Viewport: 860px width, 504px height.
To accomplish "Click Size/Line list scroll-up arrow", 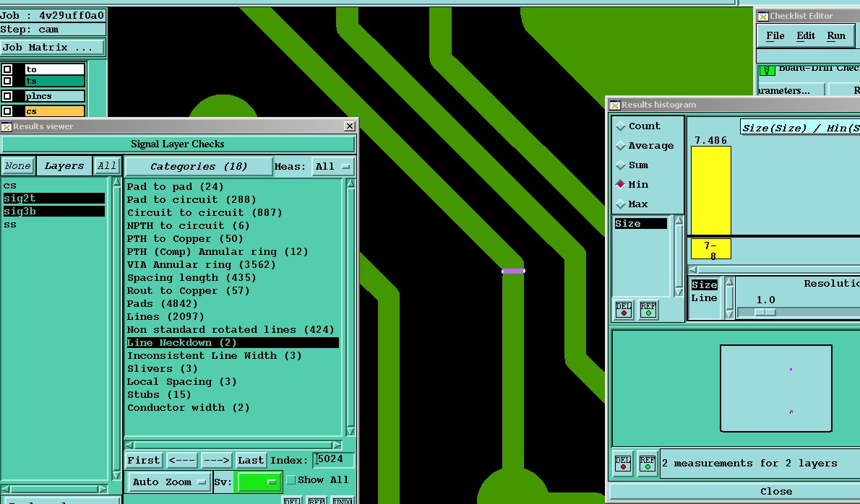I will click(729, 282).
